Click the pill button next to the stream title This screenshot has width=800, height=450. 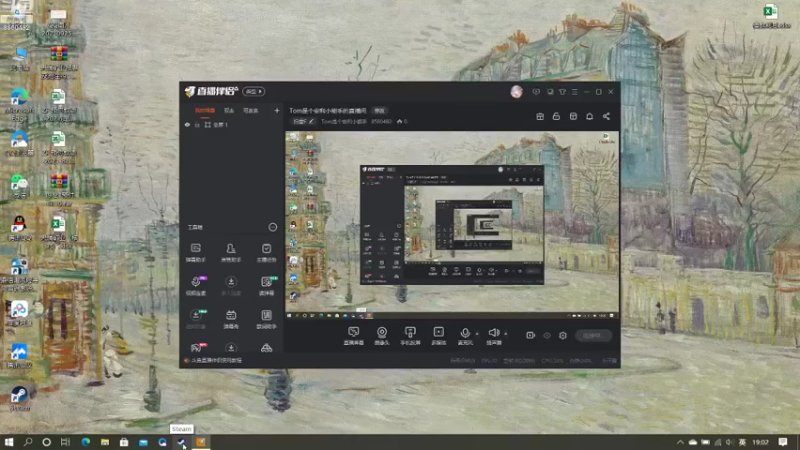[x=380, y=110]
